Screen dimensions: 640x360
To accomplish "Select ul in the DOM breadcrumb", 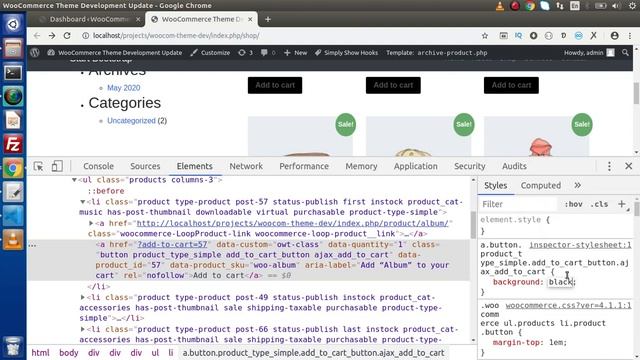I will click(x=155, y=353).
